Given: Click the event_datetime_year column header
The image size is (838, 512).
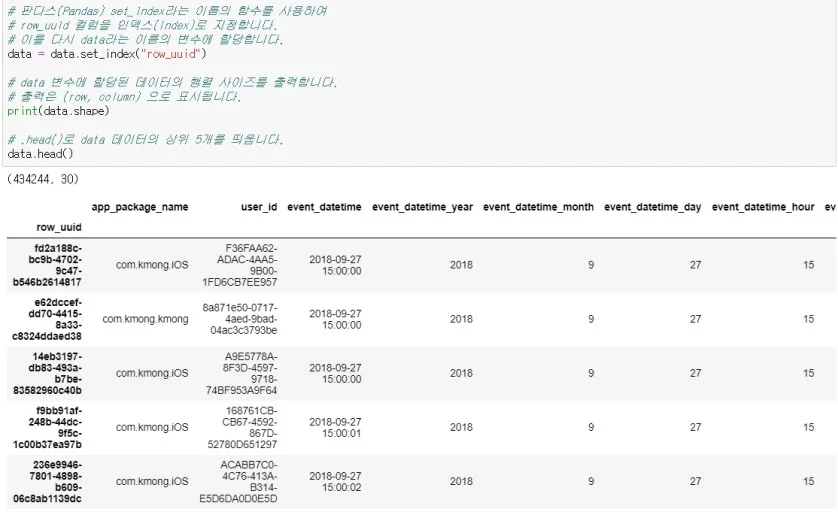Looking at the screenshot, I should pyautogui.click(x=422, y=207).
